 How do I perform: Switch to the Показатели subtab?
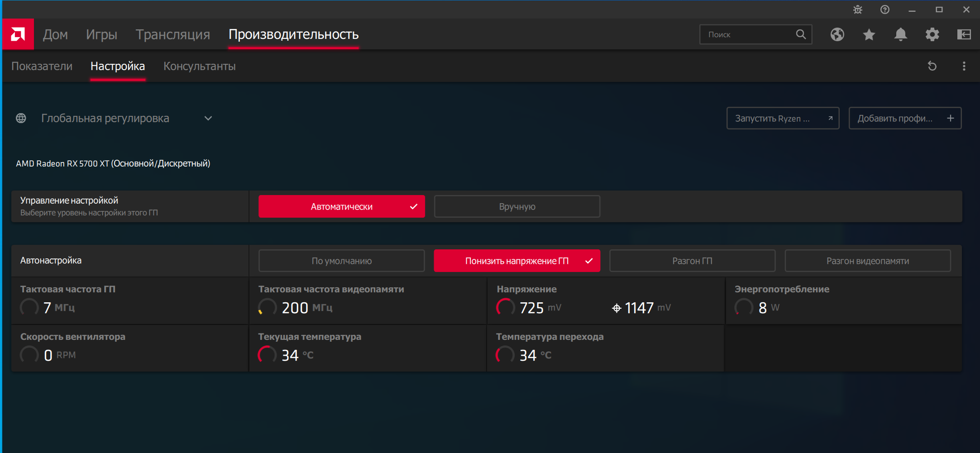tap(42, 66)
